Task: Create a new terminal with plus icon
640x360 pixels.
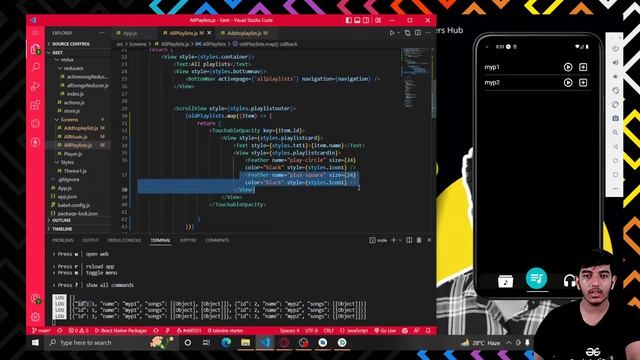Action: (x=393, y=240)
